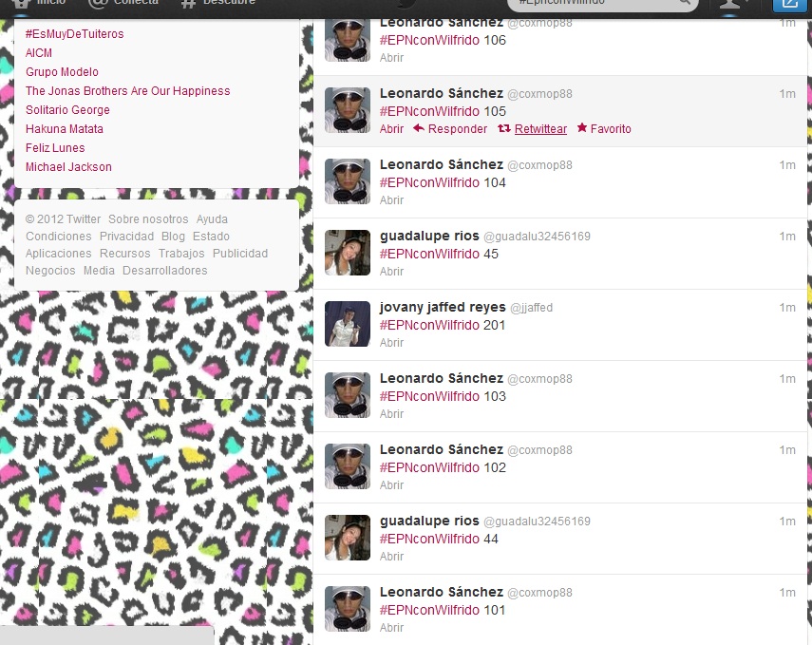This screenshot has height=645, width=812.
Task: Click the Privacidad footer link
Action: (127, 237)
